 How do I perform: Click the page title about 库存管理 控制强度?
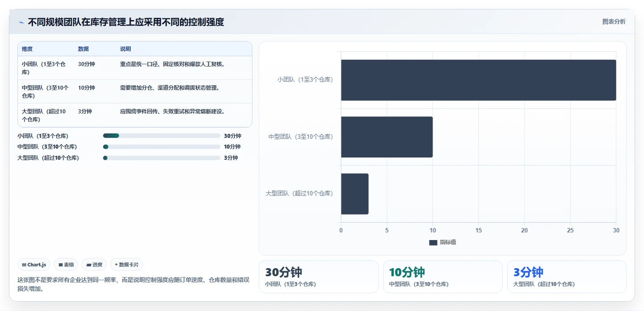click(x=126, y=22)
